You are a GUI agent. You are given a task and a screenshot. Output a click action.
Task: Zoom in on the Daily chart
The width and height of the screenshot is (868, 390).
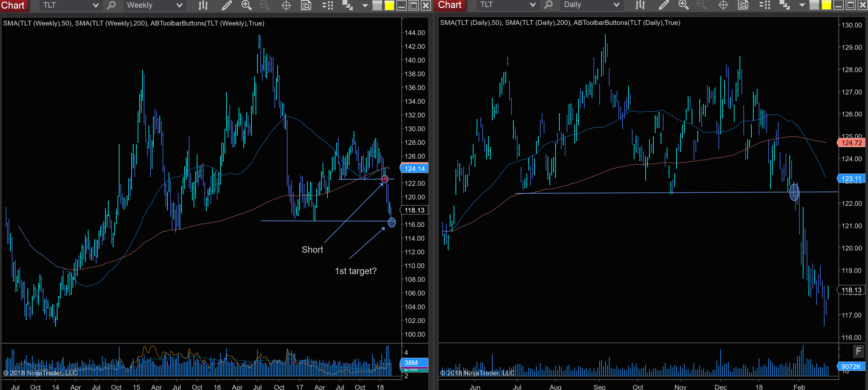(684, 5)
